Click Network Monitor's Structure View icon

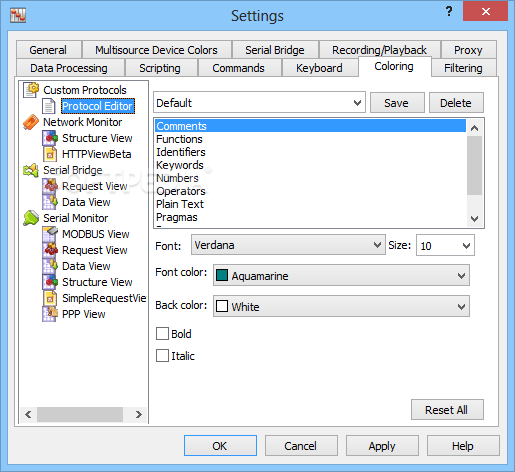(x=50, y=138)
